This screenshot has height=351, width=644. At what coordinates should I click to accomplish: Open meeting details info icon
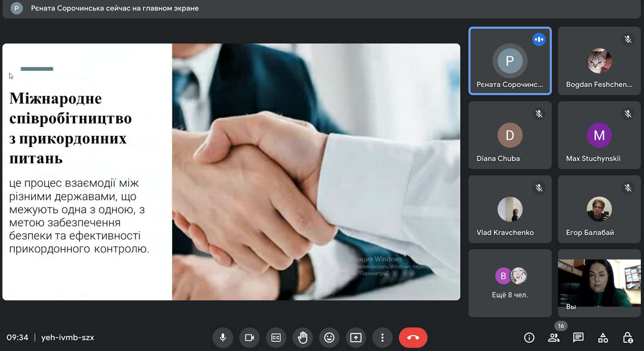coord(529,338)
